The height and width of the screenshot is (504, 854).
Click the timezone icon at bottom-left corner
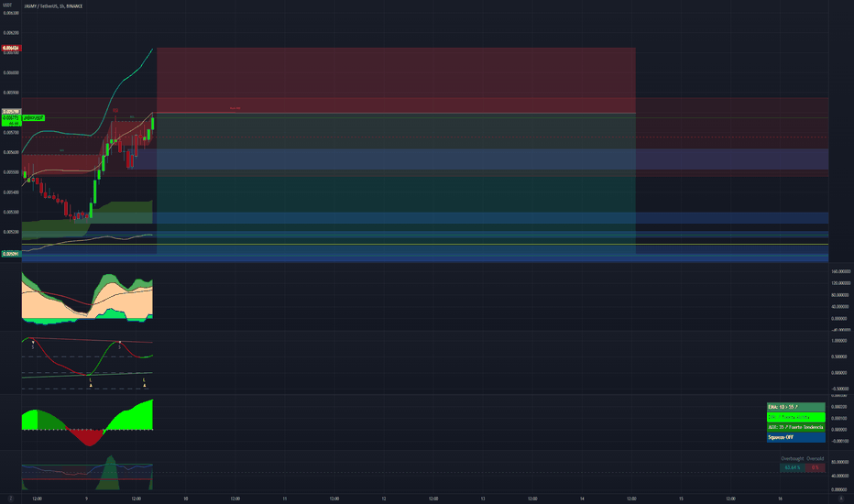pos(10,499)
